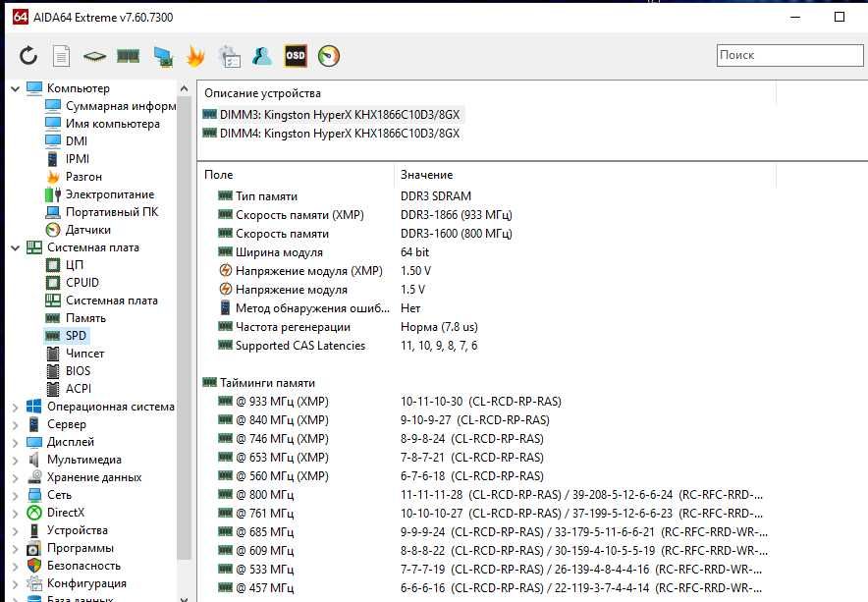The height and width of the screenshot is (602, 868).
Task: Click the tree scrollbar thumb
Action: click(x=185, y=327)
